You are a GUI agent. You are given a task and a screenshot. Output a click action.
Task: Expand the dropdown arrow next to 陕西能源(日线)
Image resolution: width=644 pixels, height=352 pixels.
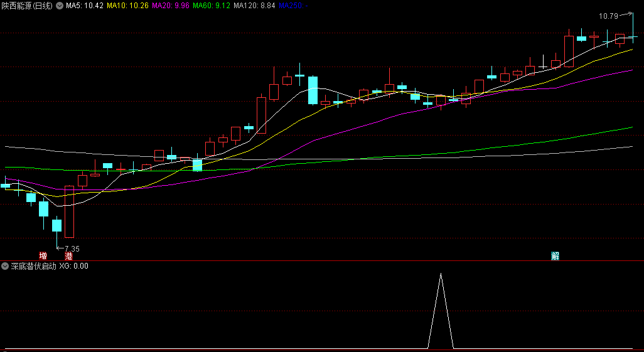pyautogui.click(x=60, y=6)
